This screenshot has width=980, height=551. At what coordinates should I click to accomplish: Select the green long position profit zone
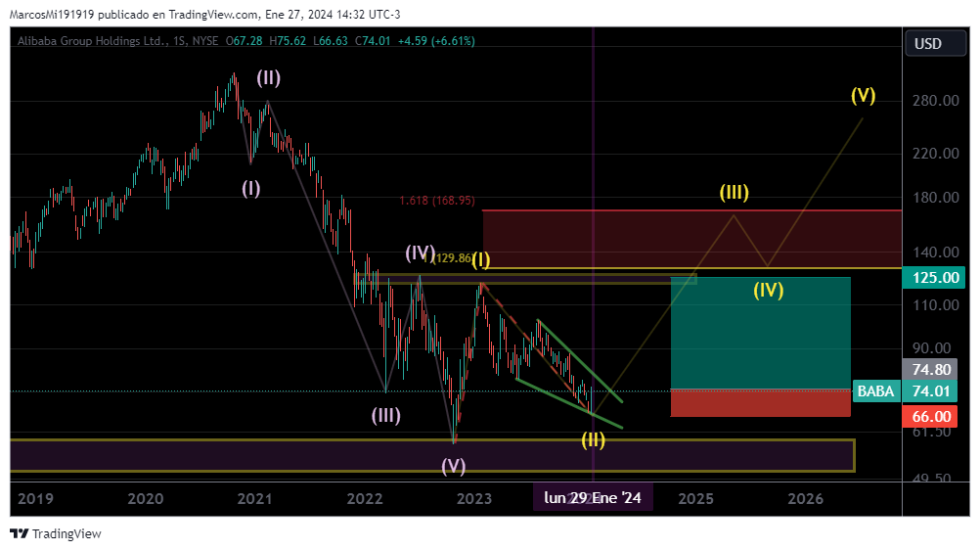coord(761,334)
